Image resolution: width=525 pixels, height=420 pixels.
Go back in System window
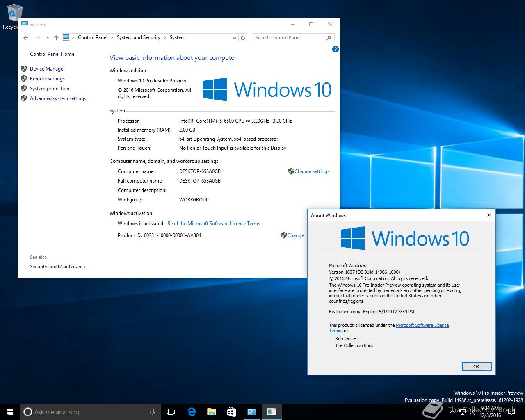[26, 38]
